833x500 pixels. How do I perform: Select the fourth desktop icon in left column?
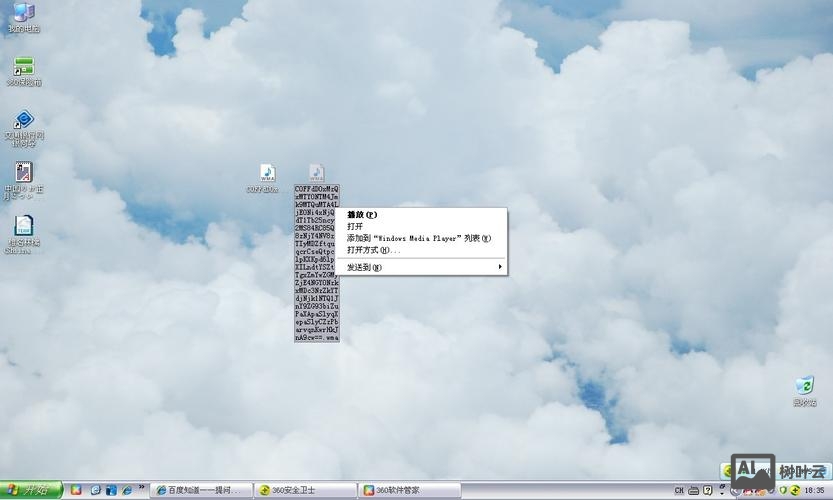23,173
